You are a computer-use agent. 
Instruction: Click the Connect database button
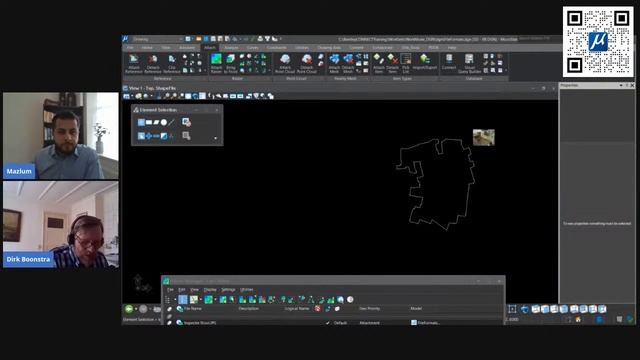[x=449, y=61]
